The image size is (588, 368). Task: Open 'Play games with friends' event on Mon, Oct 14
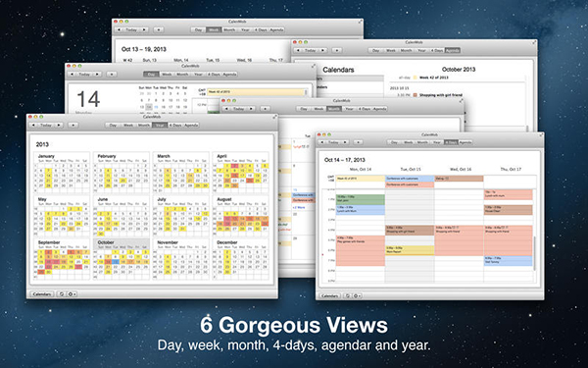[361, 250]
